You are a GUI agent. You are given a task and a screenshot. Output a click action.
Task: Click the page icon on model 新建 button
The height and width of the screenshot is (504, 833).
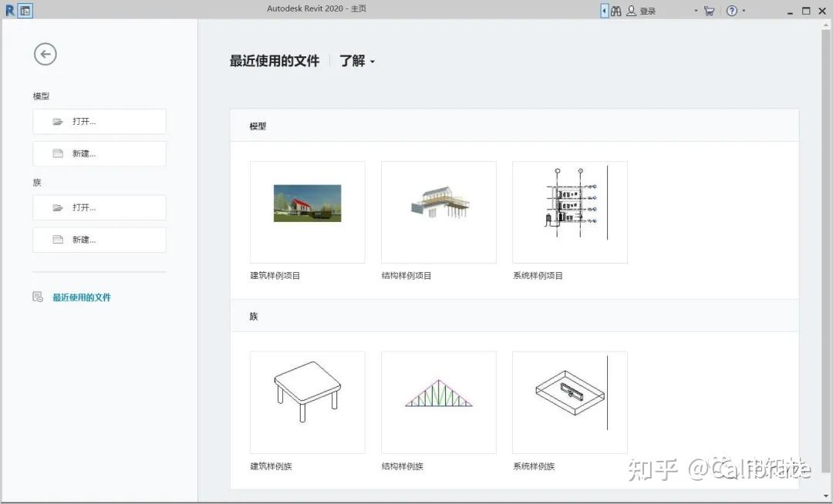click(58, 153)
